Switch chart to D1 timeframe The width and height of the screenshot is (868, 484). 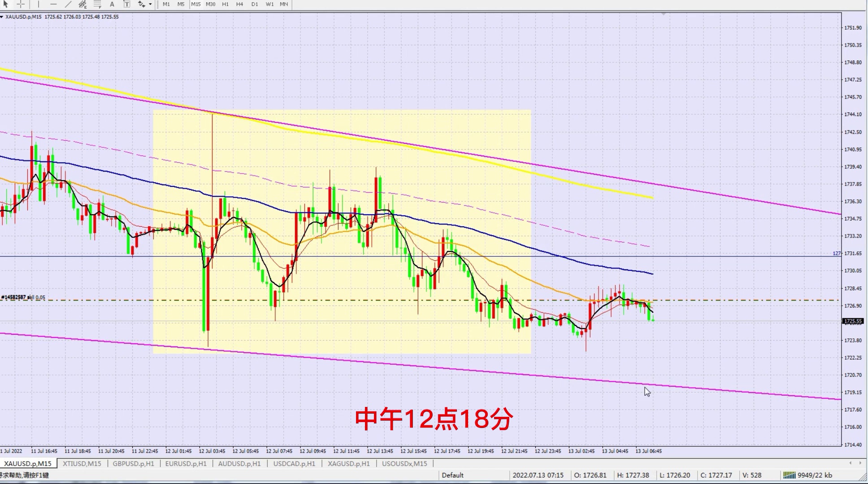(255, 4)
